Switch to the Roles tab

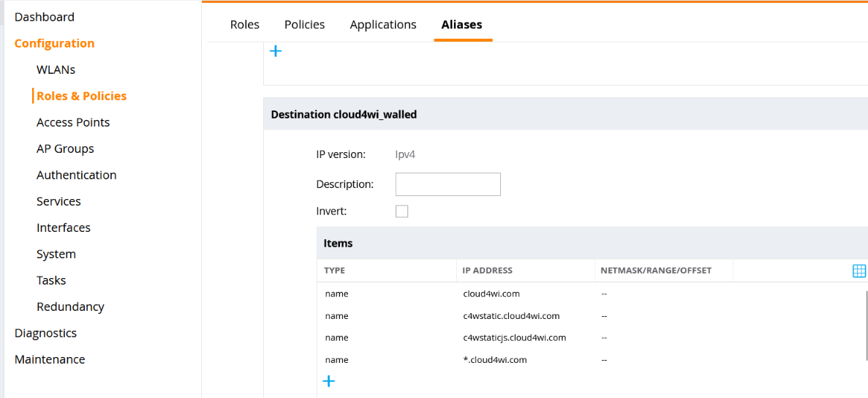click(244, 24)
